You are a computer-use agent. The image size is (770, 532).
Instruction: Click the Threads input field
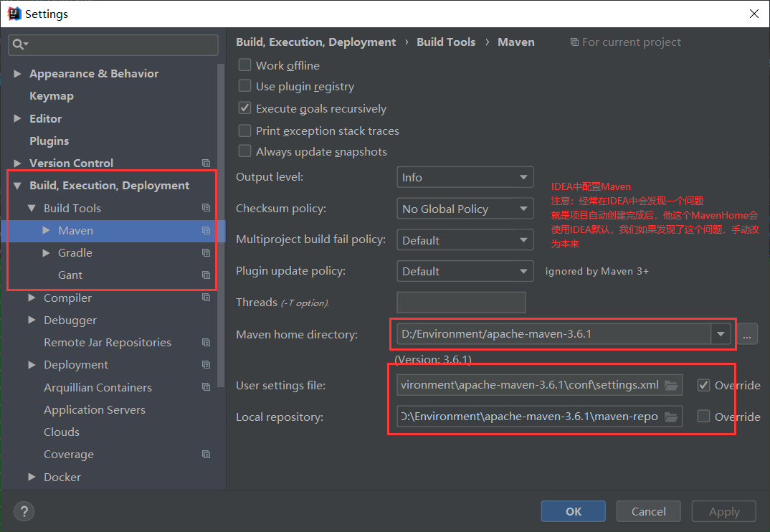461,302
